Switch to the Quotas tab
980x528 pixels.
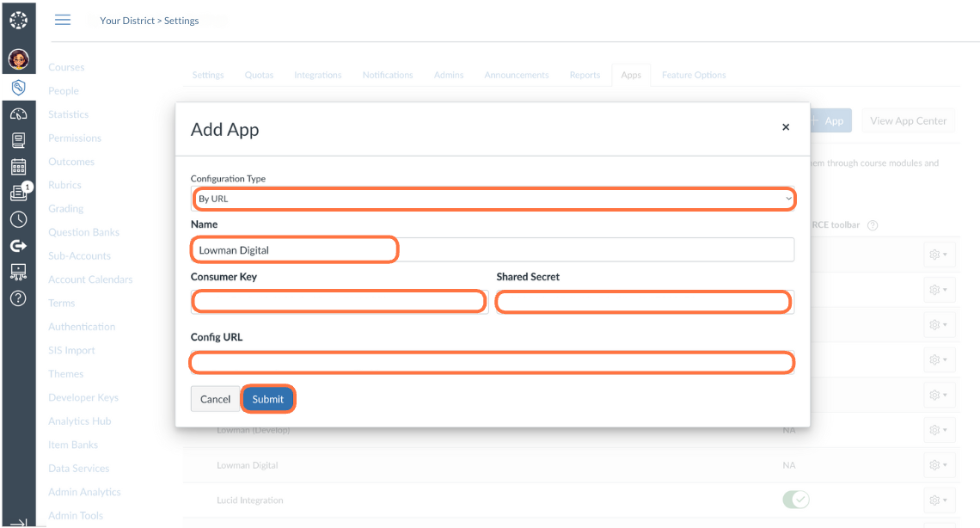click(x=259, y=75)
